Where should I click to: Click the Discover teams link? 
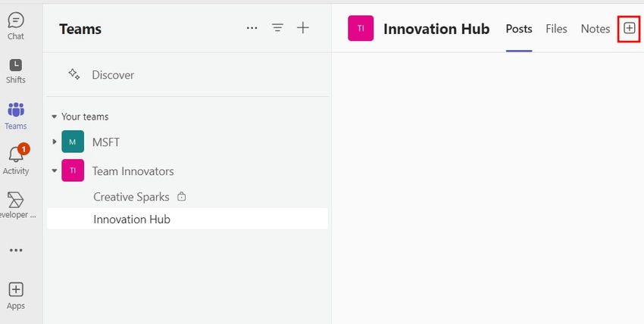click(x=112, y=75)
